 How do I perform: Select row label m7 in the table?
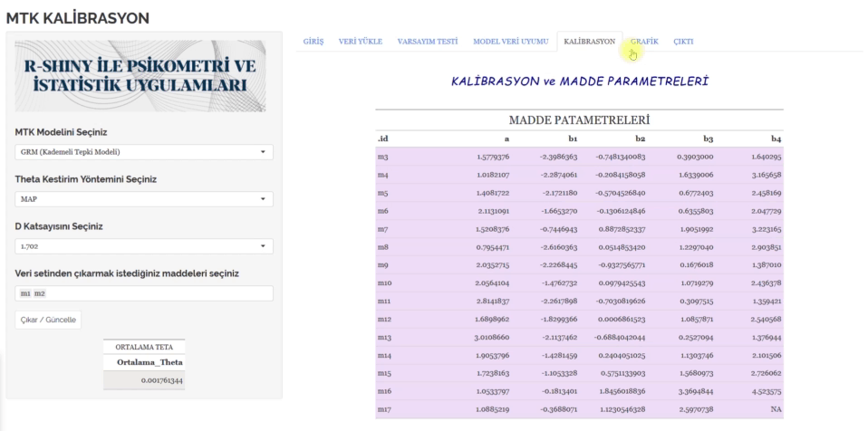coord(382,229)
